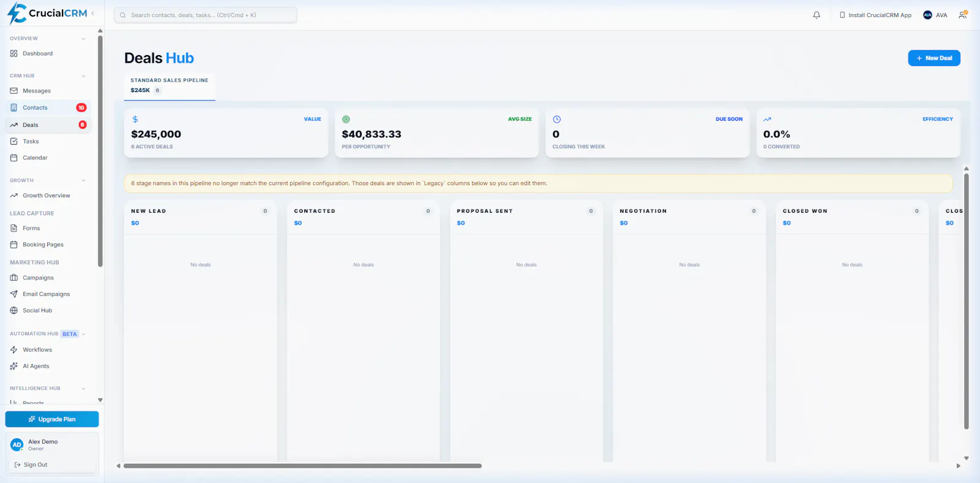Open the AVA assistant
980x483 pixels.
(935, 15)
